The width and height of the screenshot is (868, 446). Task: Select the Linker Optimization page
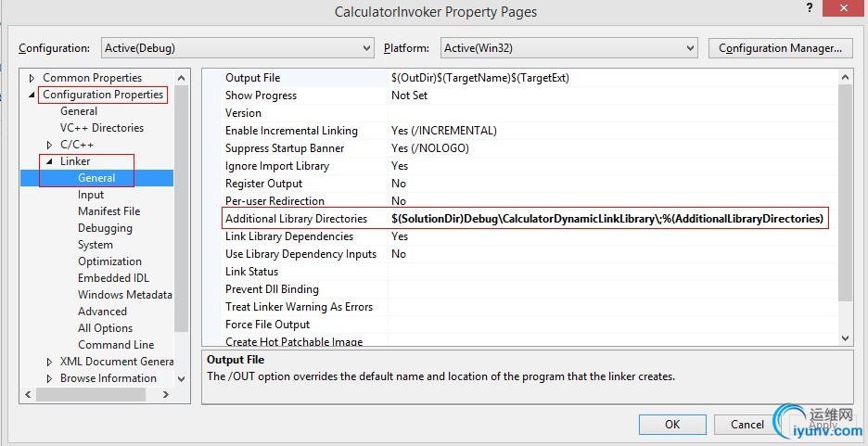click(109, 261)
